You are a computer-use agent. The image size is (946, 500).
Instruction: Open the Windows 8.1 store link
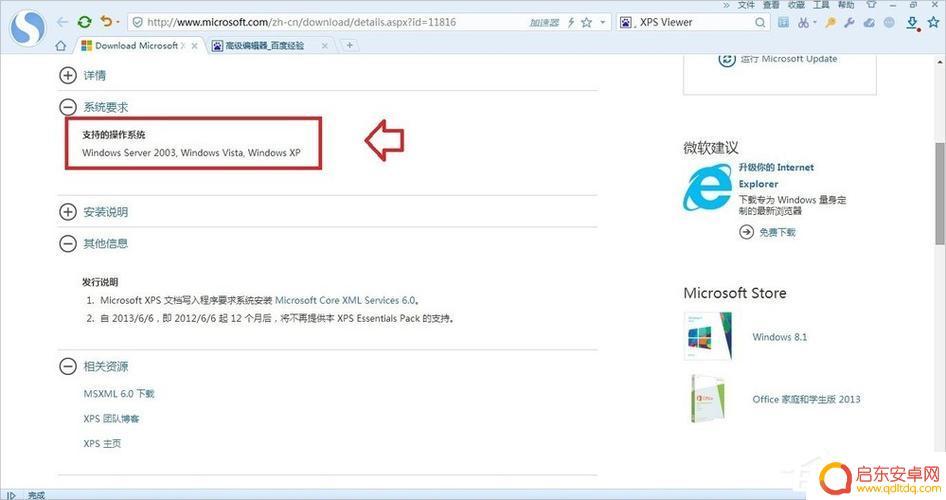pos(779,337)
